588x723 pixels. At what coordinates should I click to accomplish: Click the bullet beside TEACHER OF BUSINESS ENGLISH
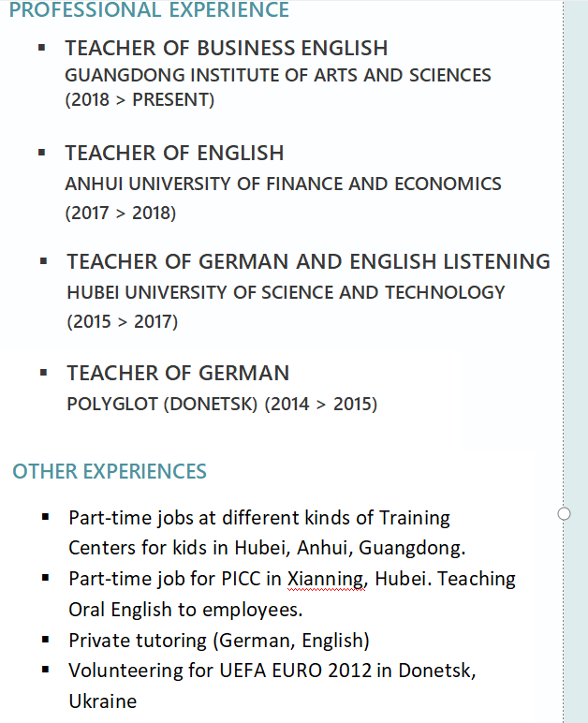pyautogui.click(x=41, y=47)
